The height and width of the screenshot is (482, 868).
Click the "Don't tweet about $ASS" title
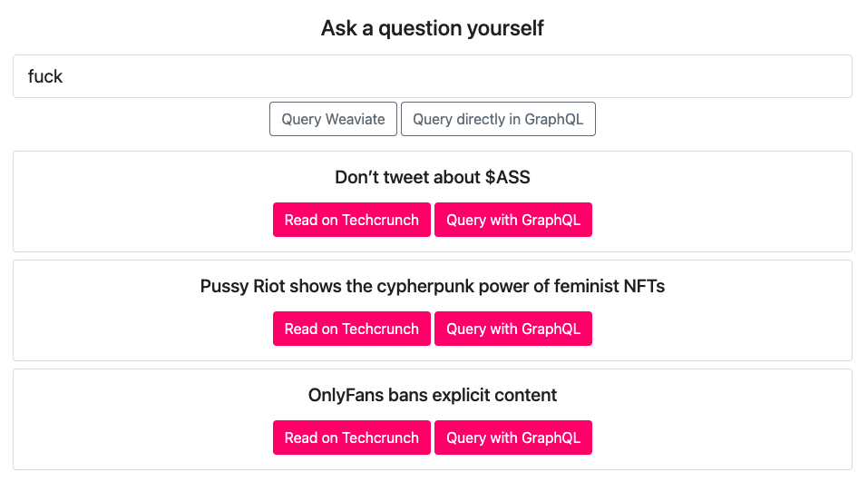coord(432,177)
